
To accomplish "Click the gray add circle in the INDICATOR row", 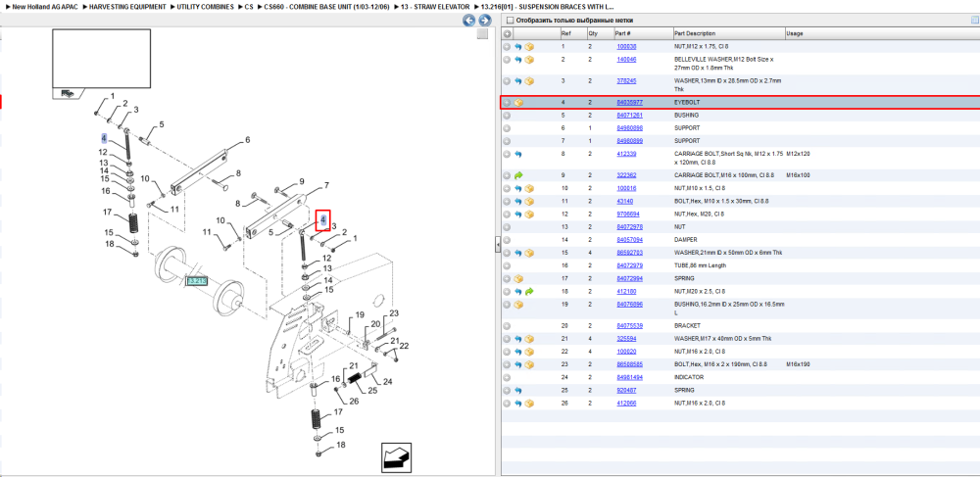I will (507, 378).
